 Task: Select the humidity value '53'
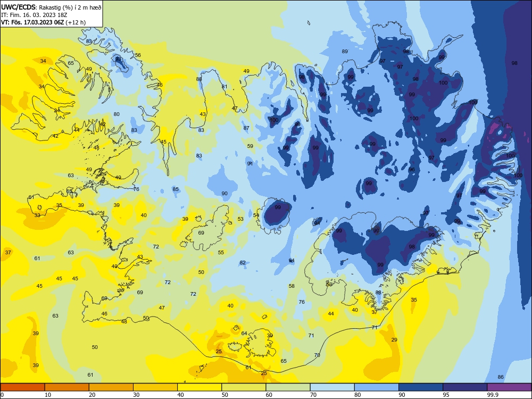coord(240,219)
